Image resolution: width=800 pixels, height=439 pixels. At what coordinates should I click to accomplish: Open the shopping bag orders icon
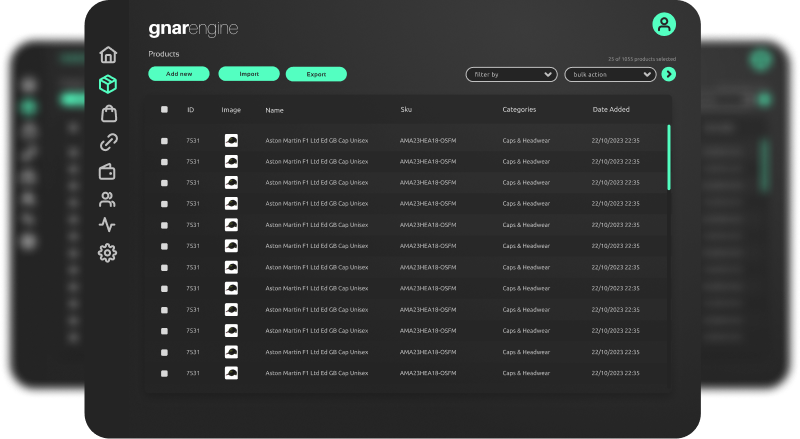click(107, 113)
